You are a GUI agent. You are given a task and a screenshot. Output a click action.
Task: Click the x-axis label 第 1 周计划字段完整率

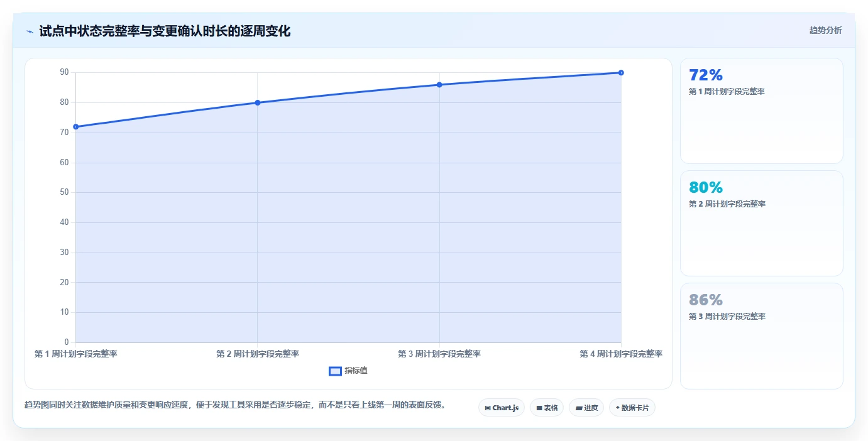(76, 354)
